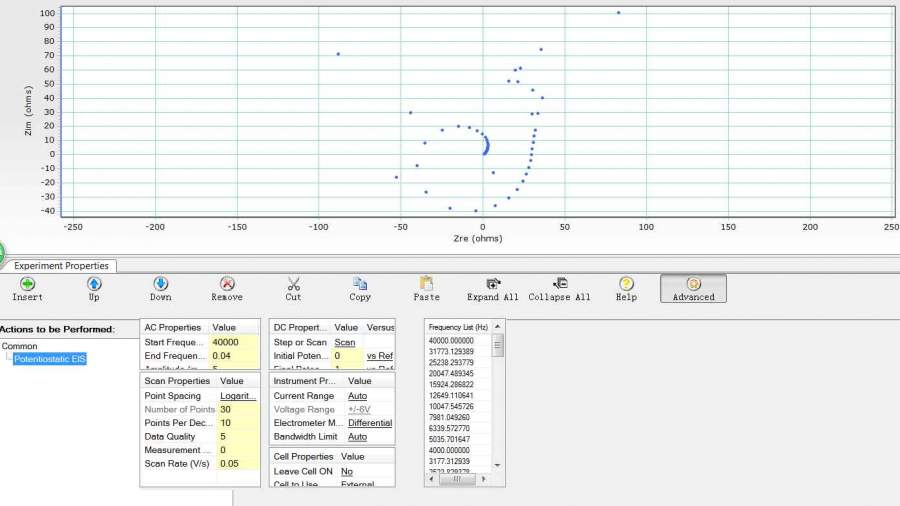
Task: Open the Bandwidth Limit Auto dropdown
Action: 357,437
